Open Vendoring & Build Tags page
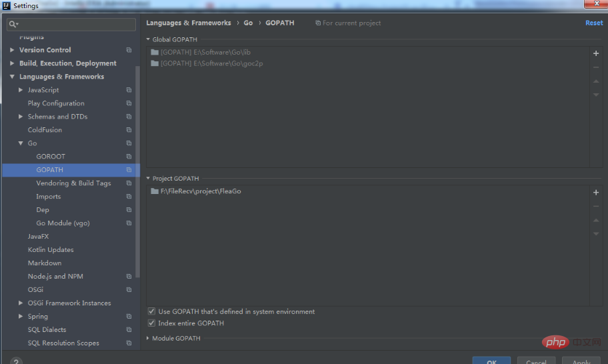Screen dimensions: 608x364 pos(74,183)
